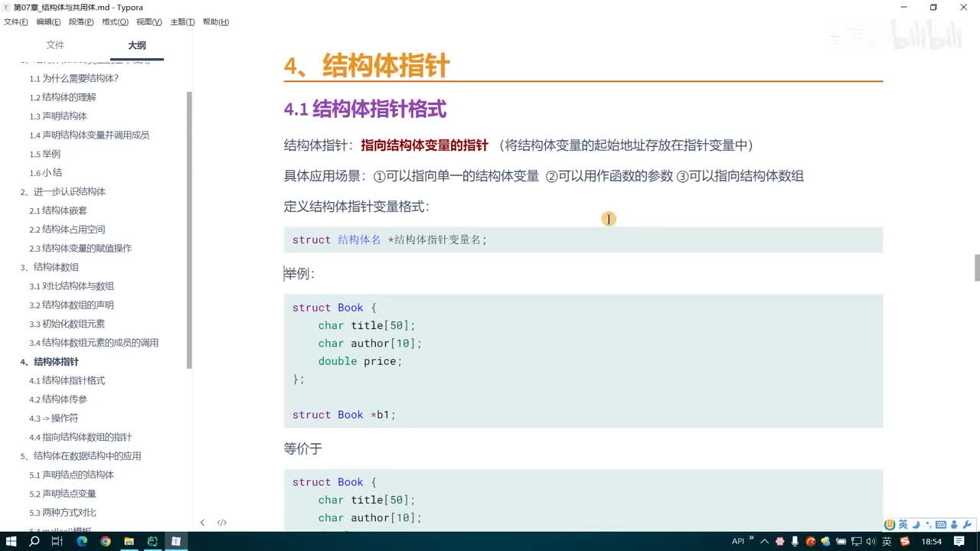
Task: Go to outline item 3.1 对比结构体与数组
Action: coord(72,286)
